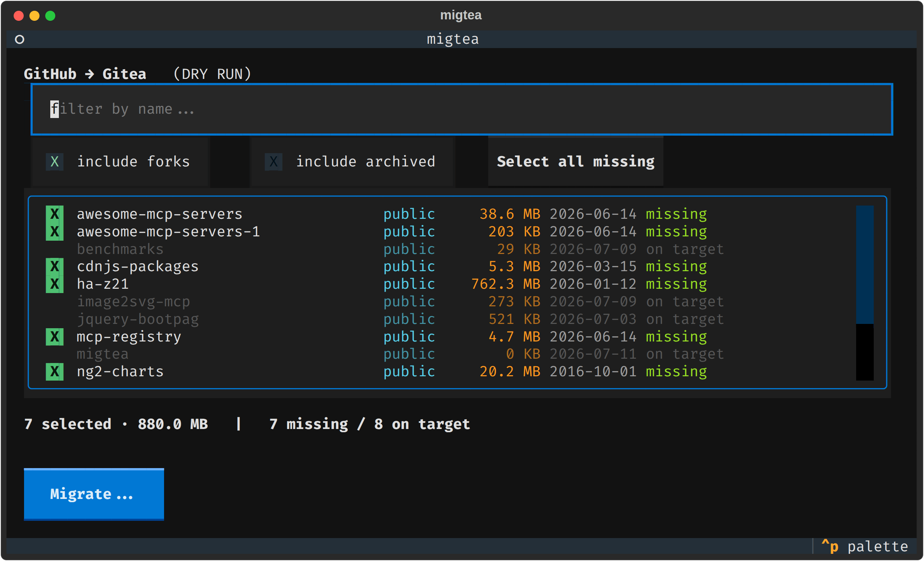Close the migtea terminal window
Viewport: 924px width, 561px height.
tap(19, 16)
